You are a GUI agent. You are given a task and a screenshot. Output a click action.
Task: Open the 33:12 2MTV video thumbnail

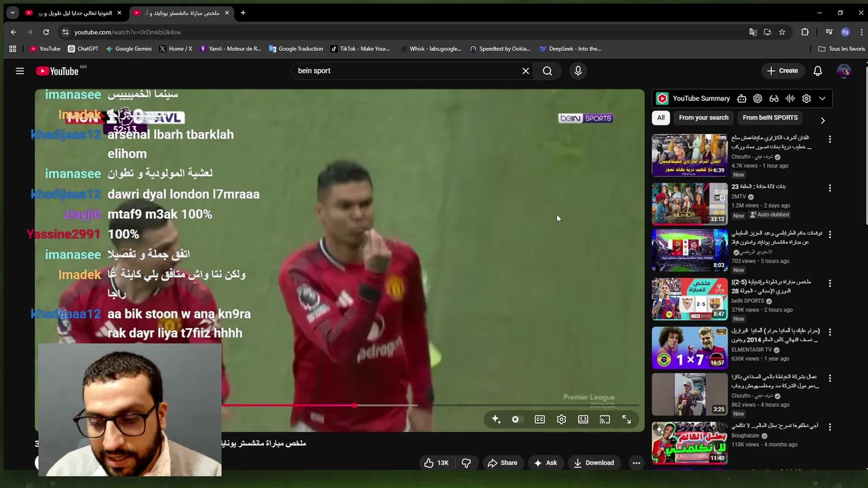[x=690, y=203]
